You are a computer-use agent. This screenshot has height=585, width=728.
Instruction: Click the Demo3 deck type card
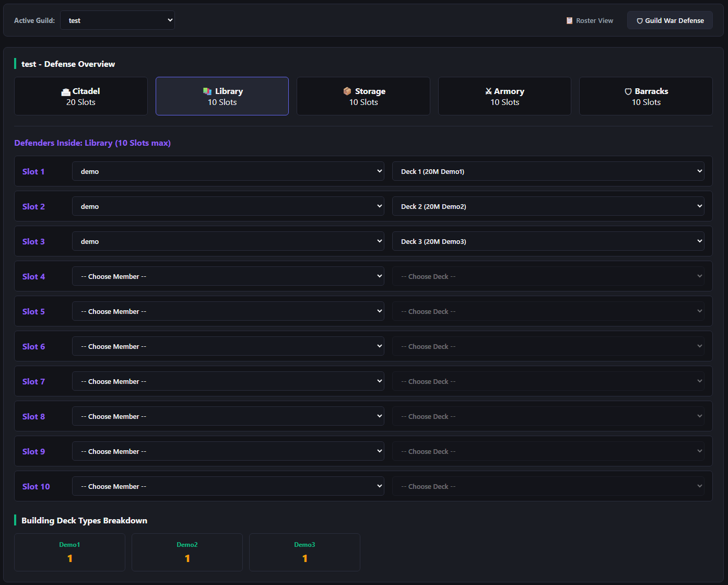point(304,552)
